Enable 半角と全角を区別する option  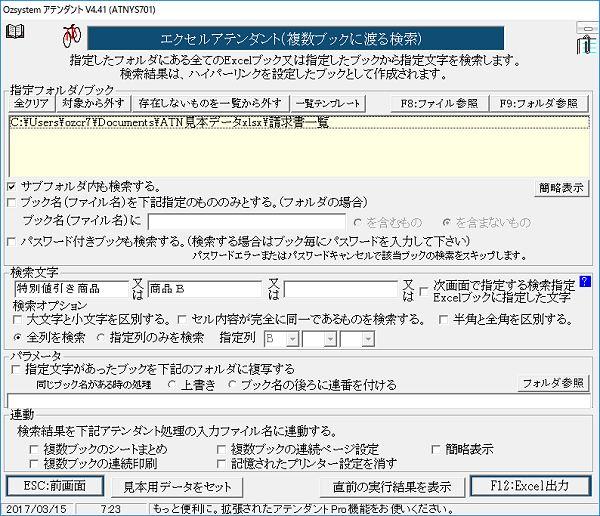click(x=443, y=319)
